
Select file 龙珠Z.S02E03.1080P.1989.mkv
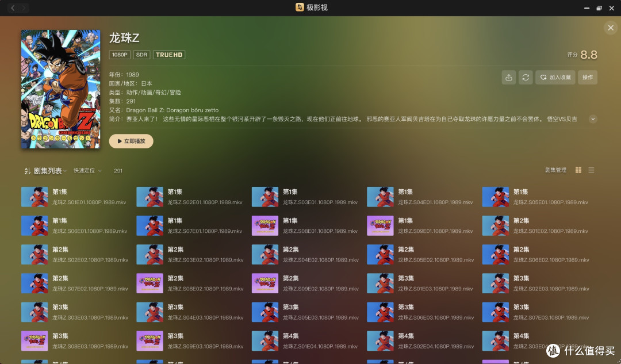coord(551,289)
